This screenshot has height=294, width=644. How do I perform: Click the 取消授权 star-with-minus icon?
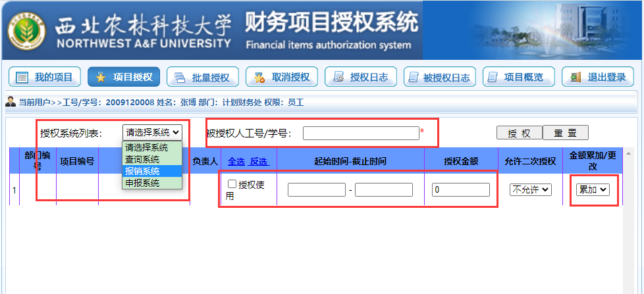point(259,77)
